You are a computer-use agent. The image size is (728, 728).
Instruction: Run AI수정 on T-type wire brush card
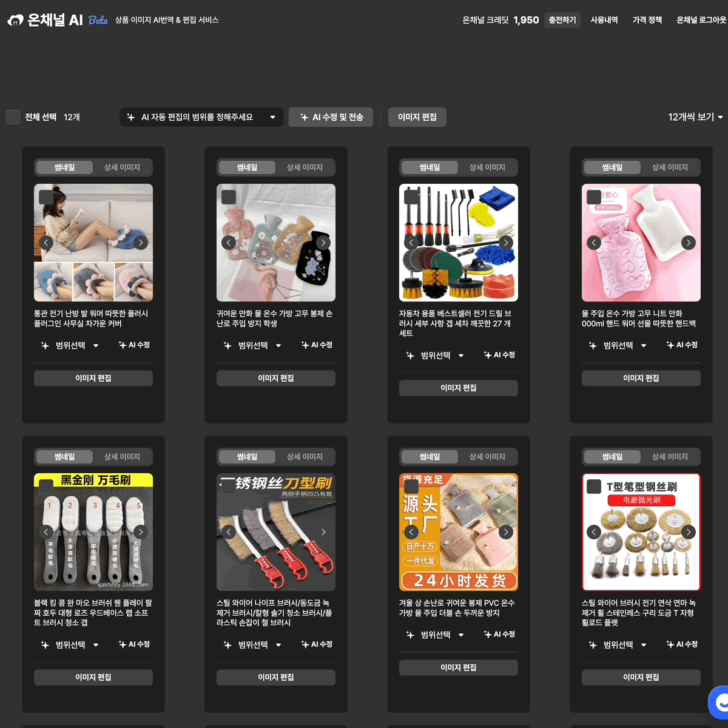click(x=682, y=644)
